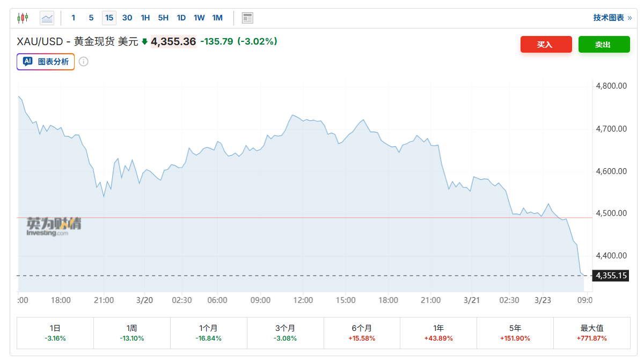Image resolution: width=644 pixels, height=361 pixels.
Task: Open the news table icon in toolbar
Action: (x=247, y=18)
